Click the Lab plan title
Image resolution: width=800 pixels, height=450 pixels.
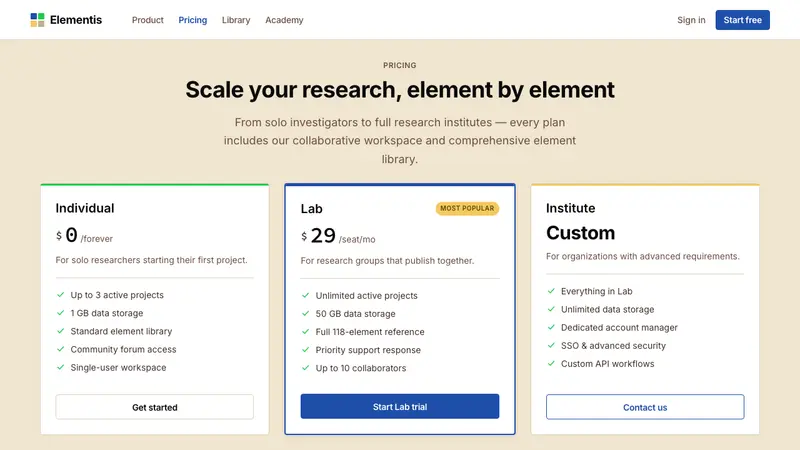click(x=311, y=209)
